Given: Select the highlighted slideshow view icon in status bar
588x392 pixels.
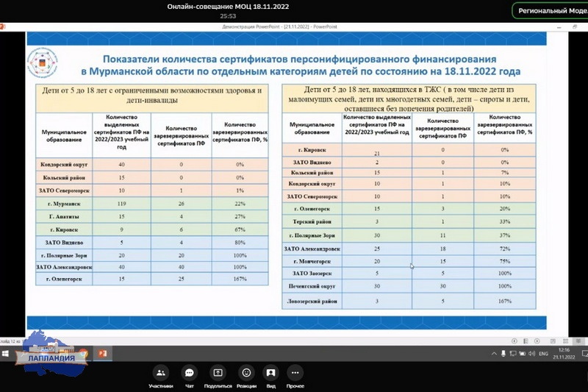Looking at the screenshot, I should pos(578,341).
